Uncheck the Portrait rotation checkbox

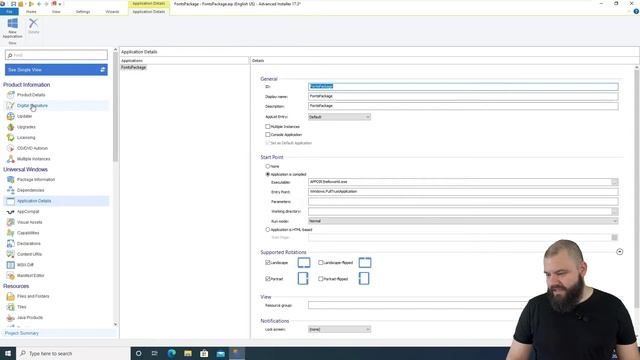click(x=268, y=279)
